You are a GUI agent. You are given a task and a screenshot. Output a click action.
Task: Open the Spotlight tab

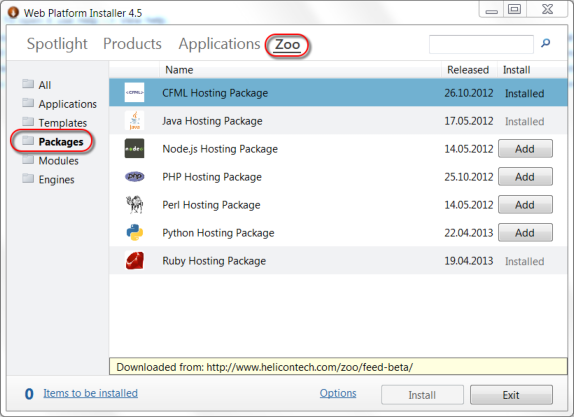[57, 44]
